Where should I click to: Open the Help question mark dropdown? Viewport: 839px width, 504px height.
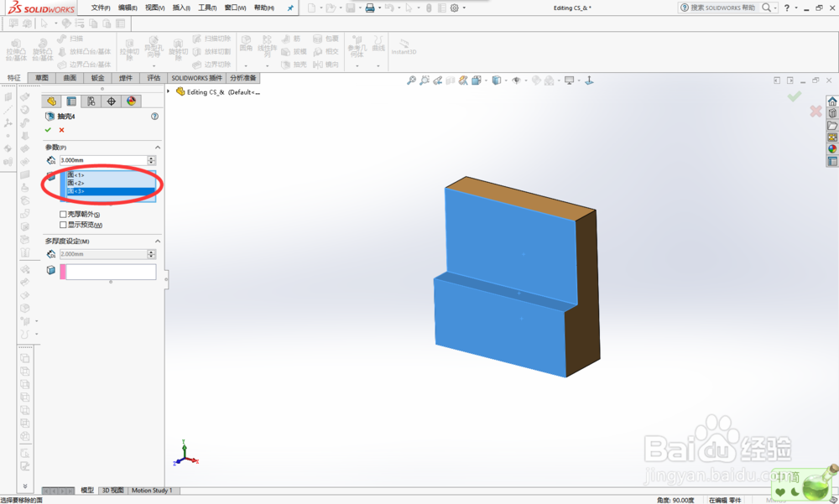point(796,8)
